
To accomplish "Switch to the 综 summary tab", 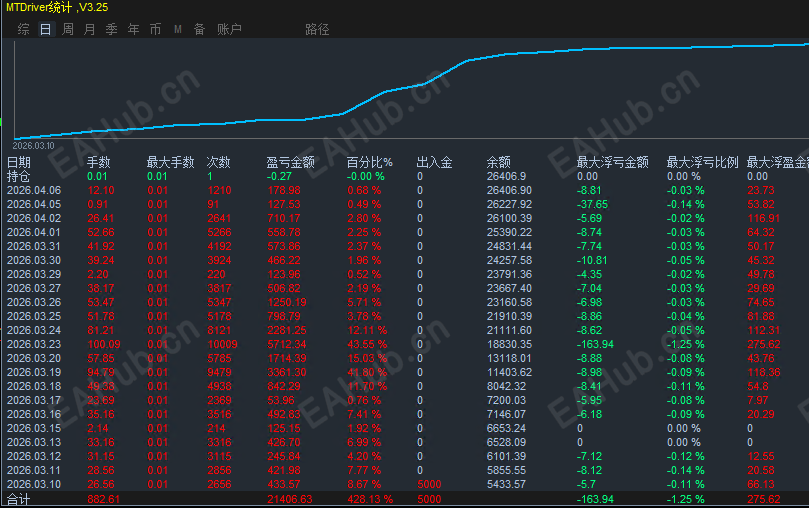I will (x=23, y=29).
